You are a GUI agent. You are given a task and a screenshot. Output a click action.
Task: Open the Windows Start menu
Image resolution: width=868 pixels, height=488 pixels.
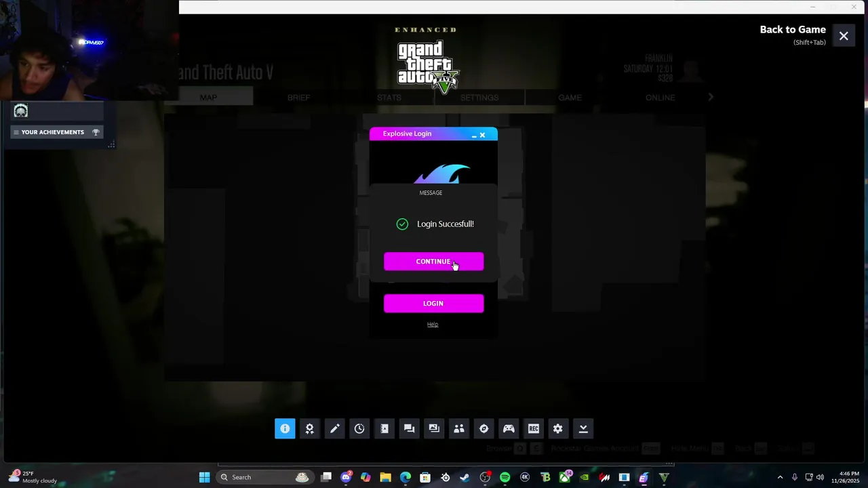(204, 477)
